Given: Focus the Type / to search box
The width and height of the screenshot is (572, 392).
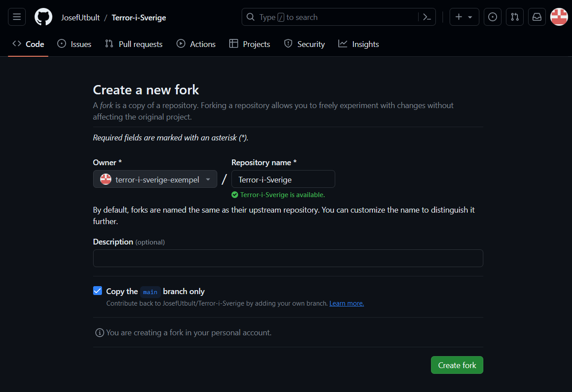Looking at the screenshot, I should pos(339,17).
